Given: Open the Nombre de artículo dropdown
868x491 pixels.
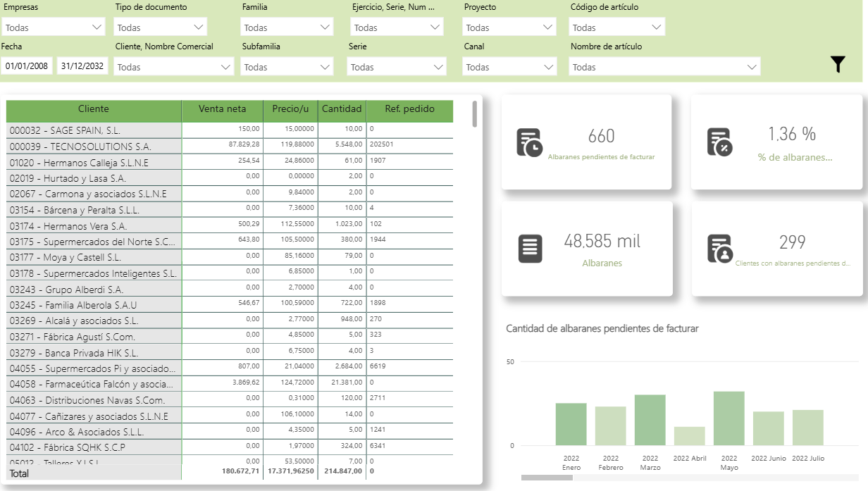Looking at the screenshot, I should tap(664, 67).
